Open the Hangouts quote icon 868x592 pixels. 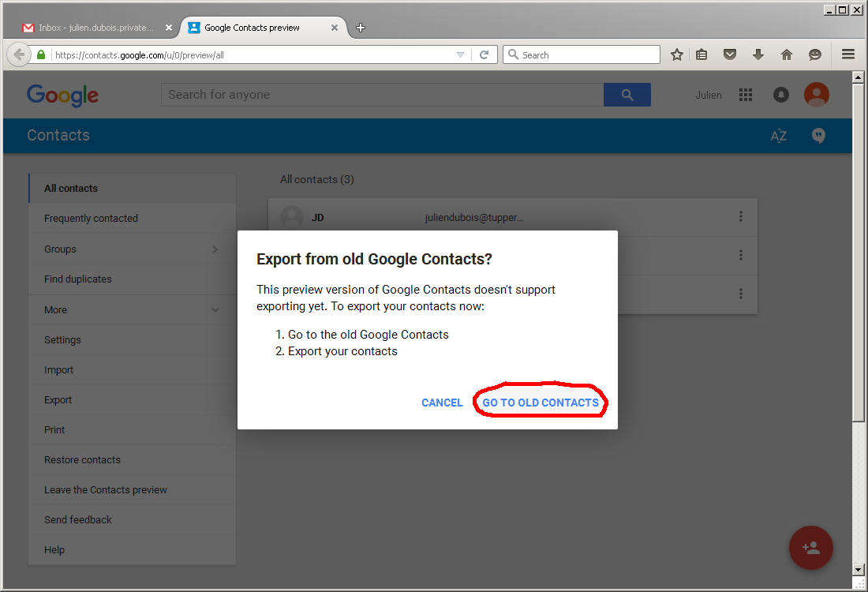pos(818,136)
